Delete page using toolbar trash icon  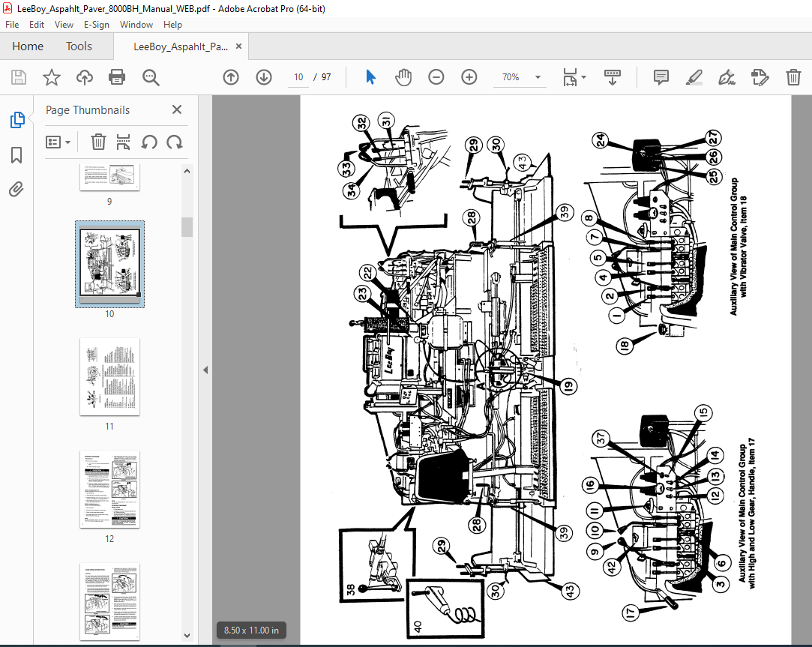[x=793, y=77]
